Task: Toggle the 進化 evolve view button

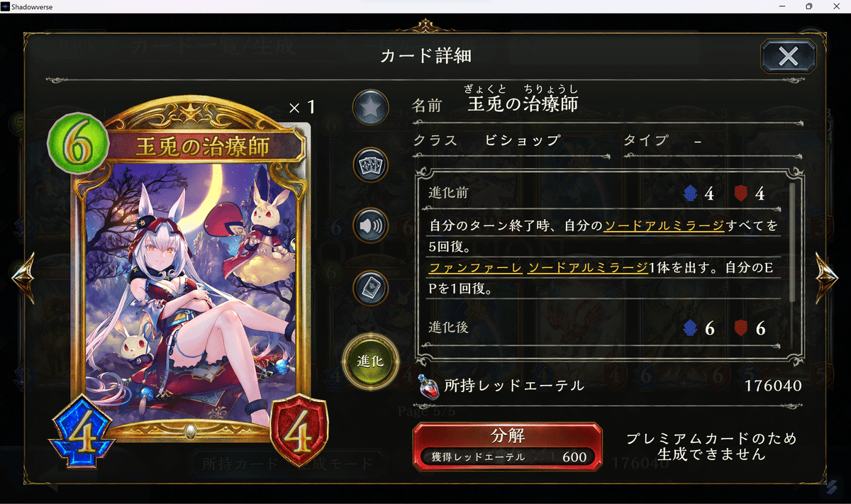Action: click(371, 361)
